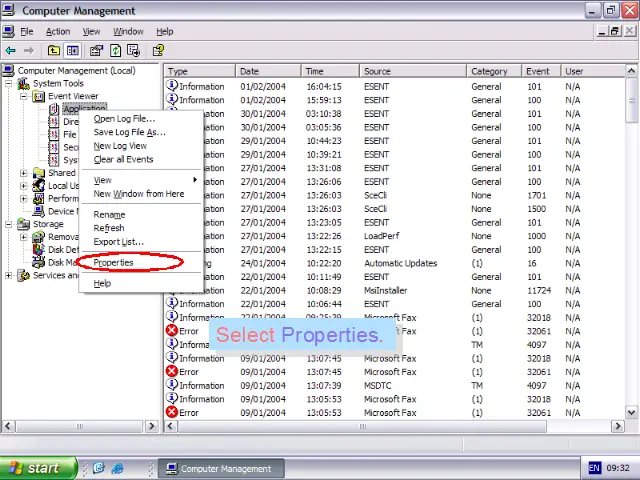Click the Automatic Updates source cell
This screenshot has height=480, width=640.
(x=400, y=263)
